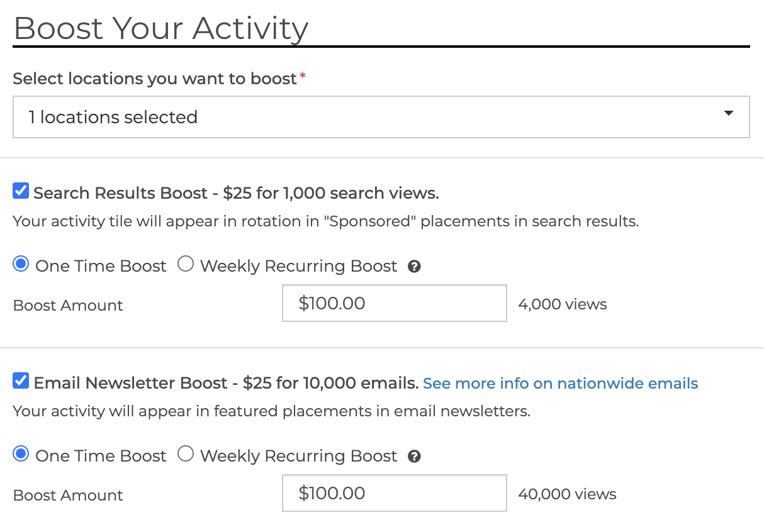Uncheck the Search Results Boost checkbox
This screenshot has height=532, width=764.
coord(21,191)
